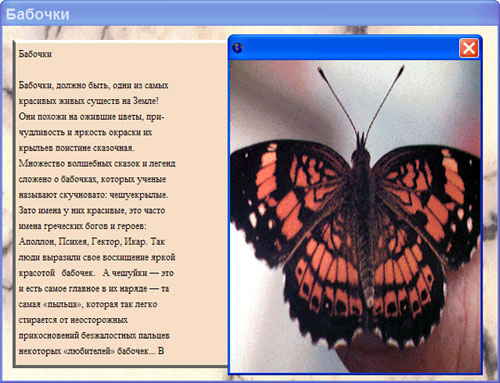Viewport: 500px width, 383px height.
Task: Click the line 'чудливость и яркость окраски их'
Action: pyautogui.click(x=85, y=132)
